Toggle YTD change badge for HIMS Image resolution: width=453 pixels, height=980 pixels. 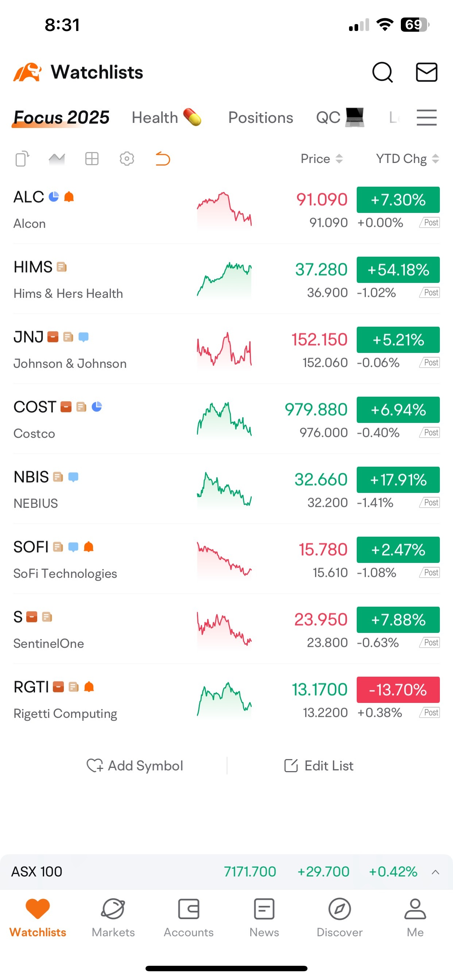[x=398, y=270]
